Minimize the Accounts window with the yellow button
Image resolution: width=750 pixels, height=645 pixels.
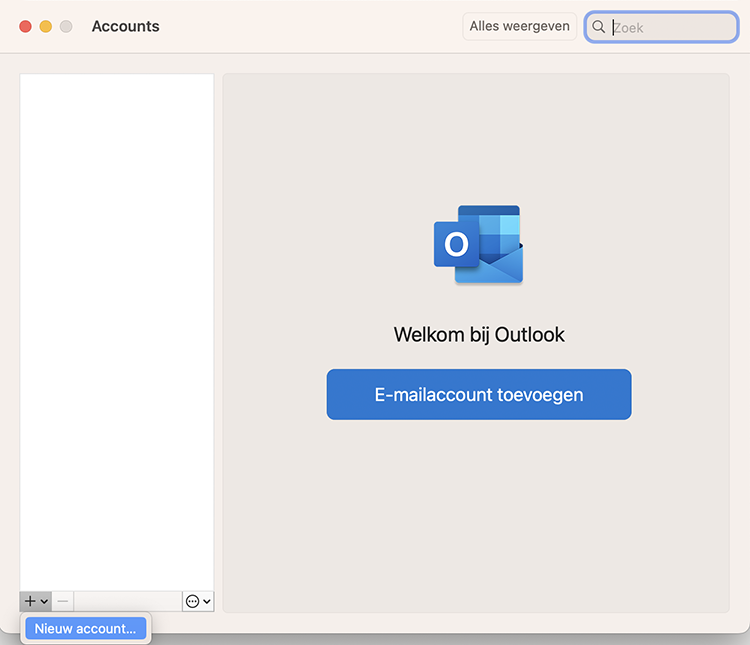pyautogui.click(x=46, y=26)
